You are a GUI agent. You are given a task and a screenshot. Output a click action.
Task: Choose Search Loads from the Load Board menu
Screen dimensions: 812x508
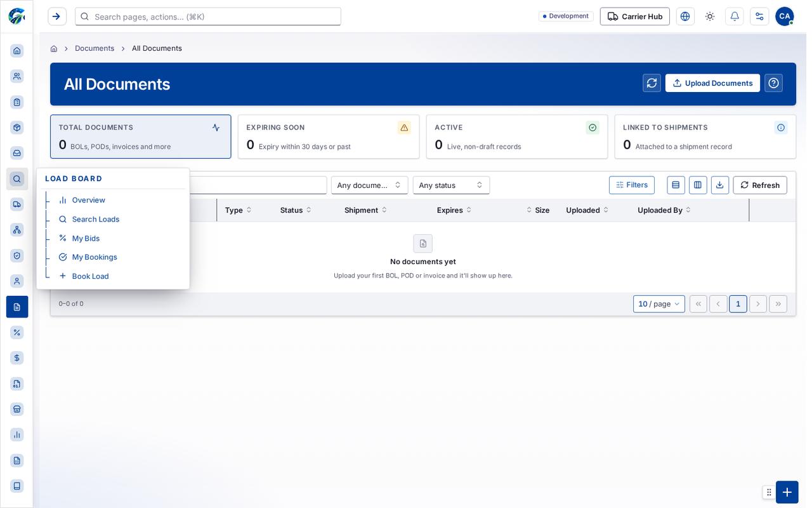(95, 219)
